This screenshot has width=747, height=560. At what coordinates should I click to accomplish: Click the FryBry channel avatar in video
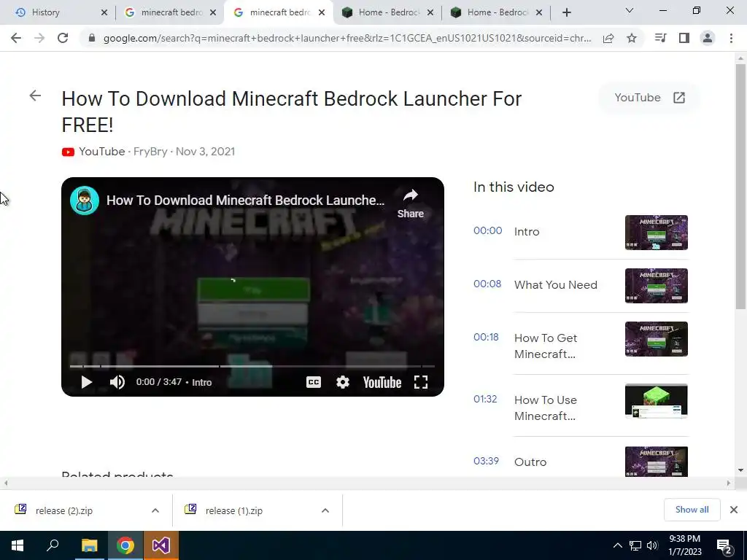point(85,201)
